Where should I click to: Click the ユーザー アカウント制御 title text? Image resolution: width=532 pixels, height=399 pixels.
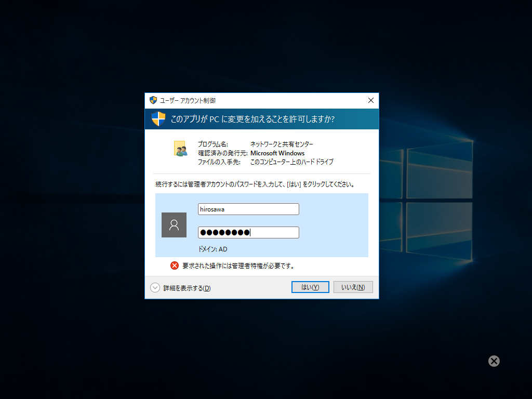tap(188, 100)
